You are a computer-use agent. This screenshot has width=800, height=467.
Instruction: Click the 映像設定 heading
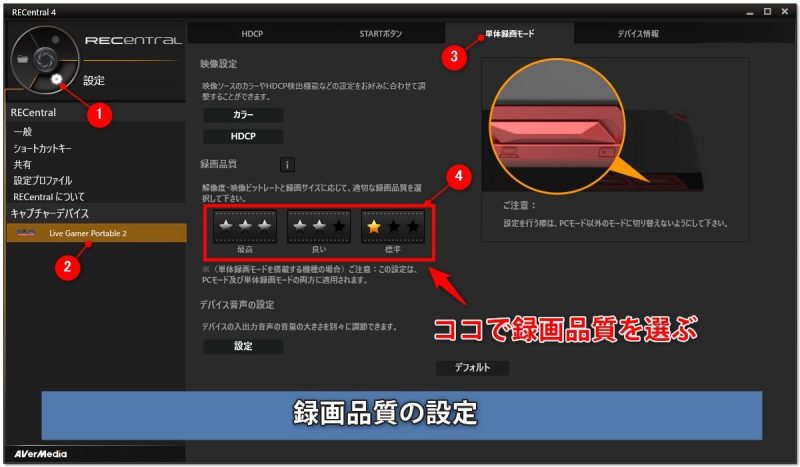(218, 64)
